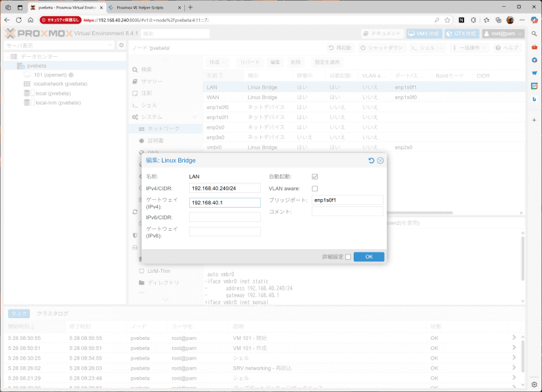Viewport: 542px width, 392px height.
Task: Click the sidebar search icon
Action: click(x=534, y=34)
